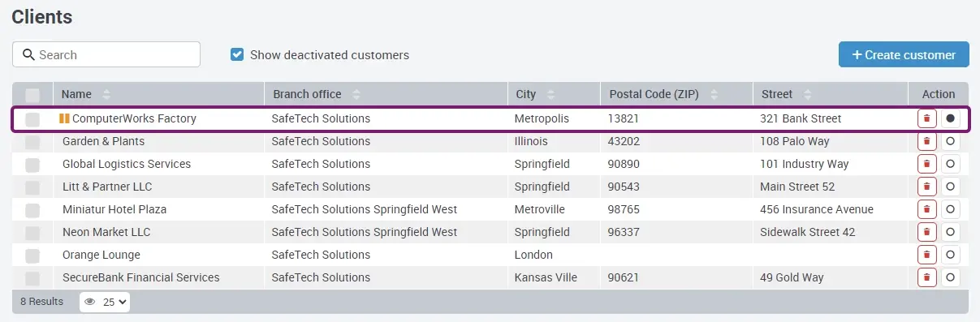
Task: Toggle activation circle for Global Logistics Services
Action: [x=950, y=164]
